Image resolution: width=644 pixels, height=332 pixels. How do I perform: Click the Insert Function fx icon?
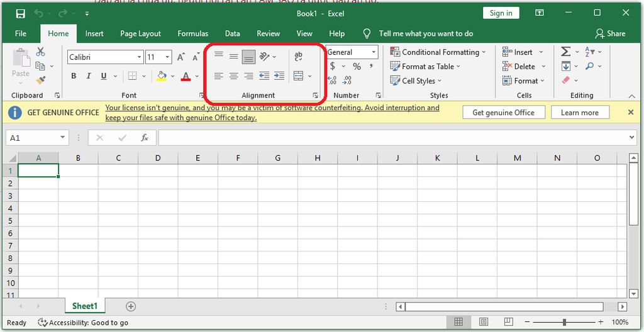click(145, 138)
